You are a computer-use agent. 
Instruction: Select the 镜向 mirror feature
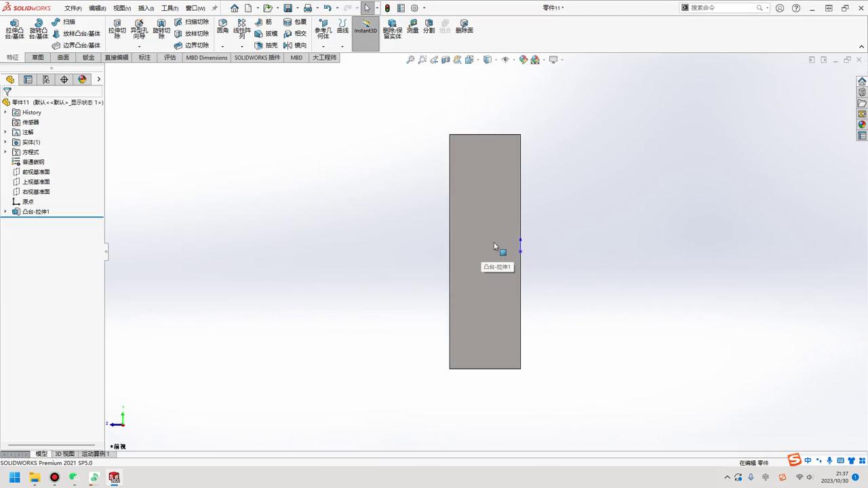[x=300, y=45]
